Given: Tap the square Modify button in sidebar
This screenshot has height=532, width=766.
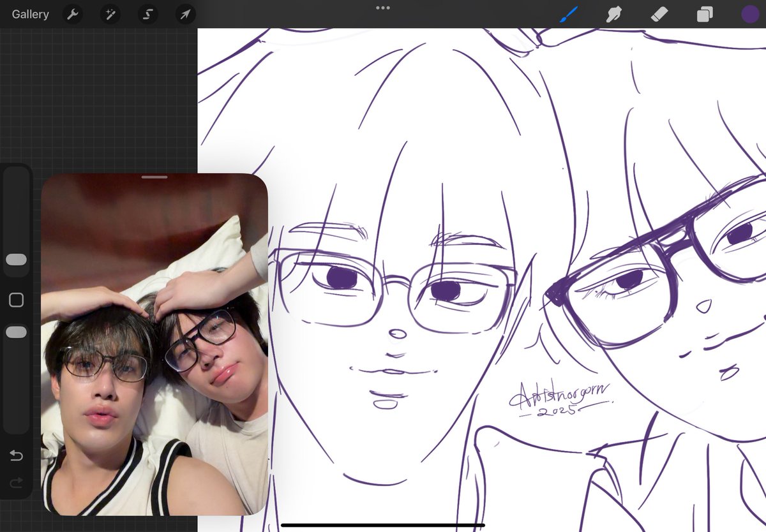Looking at the screenshot, I should [16, 300].
